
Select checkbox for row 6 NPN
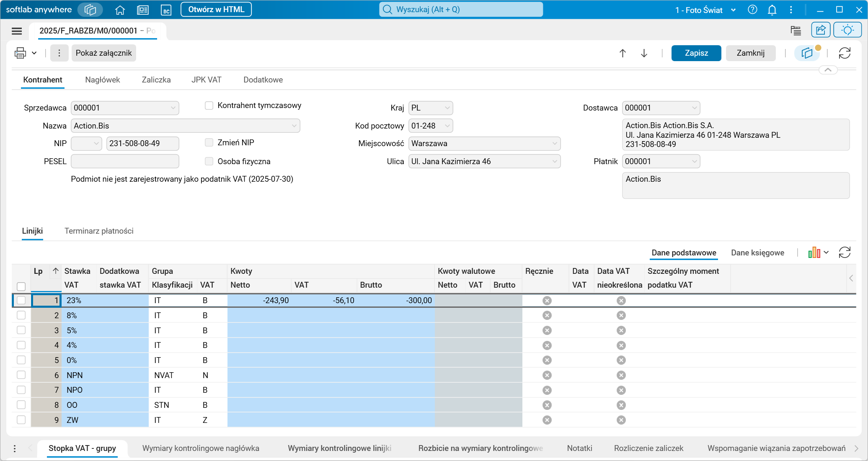[21, 375]
